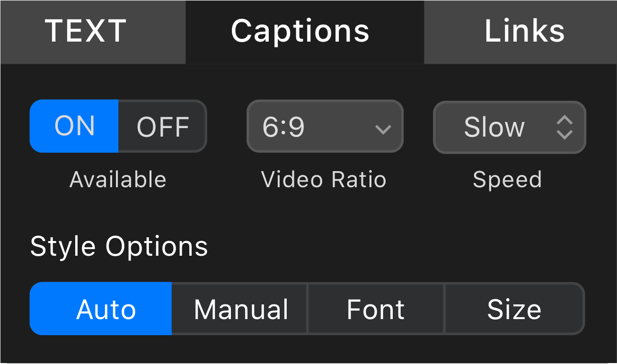Click the divider between Font and Size
Image resolution: width=617 pixels, height=364 pixels.
click(444, 309)
